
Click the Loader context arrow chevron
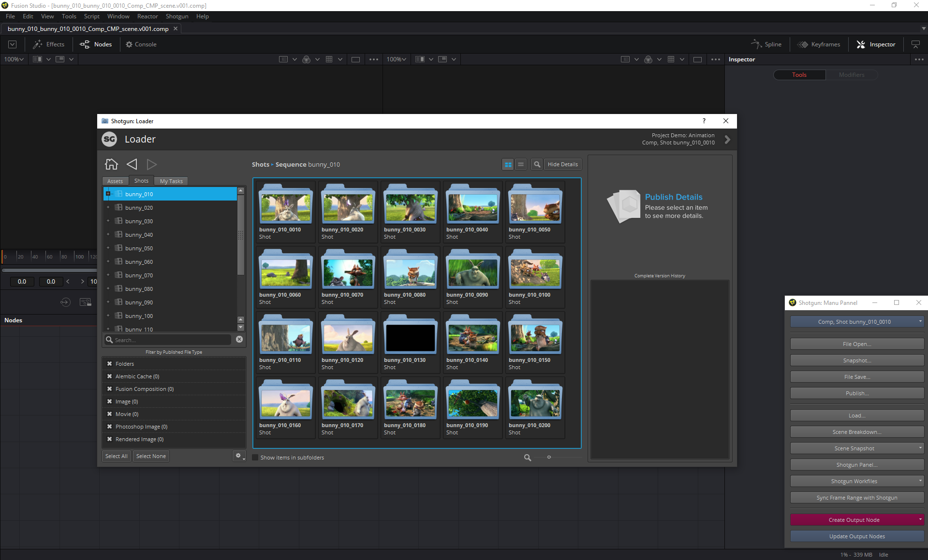[x=727, y=140]
